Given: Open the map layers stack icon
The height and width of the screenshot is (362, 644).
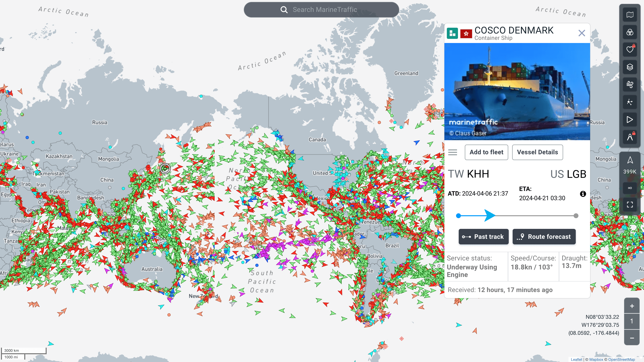Looking at the screenshot, I should pyautogui.click(x=630, y=67).
